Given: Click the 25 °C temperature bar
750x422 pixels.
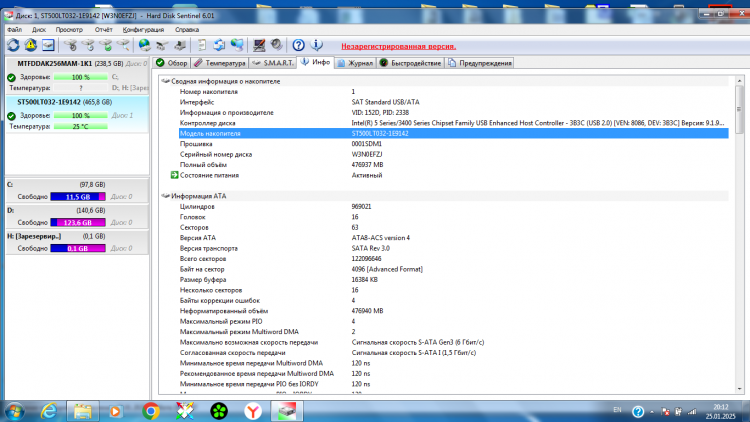Looking at the screenshot, I should [x=80, y=127].
